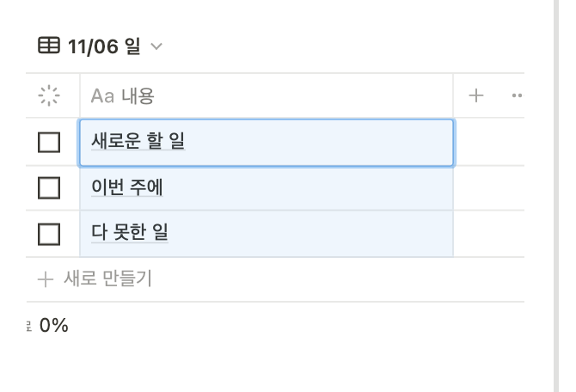Open the 이번 주에 row
Image resolution: width=576 pixels, height=392 pixels.
click(127, 187)
